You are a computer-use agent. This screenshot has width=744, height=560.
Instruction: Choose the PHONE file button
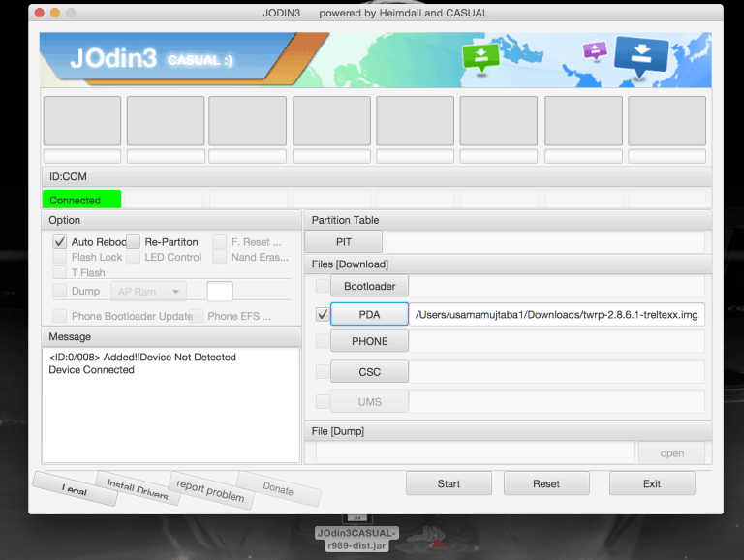pos(369,341)
